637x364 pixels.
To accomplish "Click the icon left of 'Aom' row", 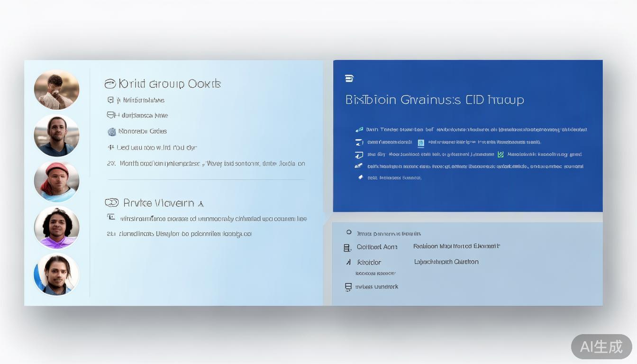I will point(347,247).
